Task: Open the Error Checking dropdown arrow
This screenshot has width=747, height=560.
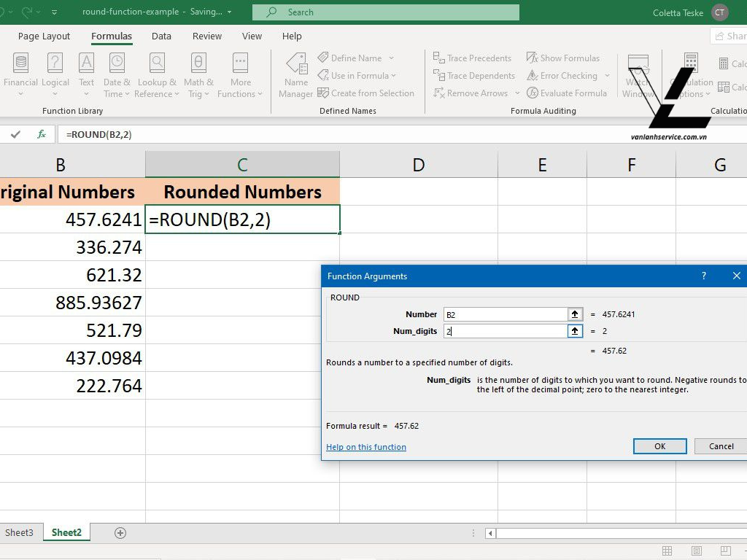Action: point(607,76)
